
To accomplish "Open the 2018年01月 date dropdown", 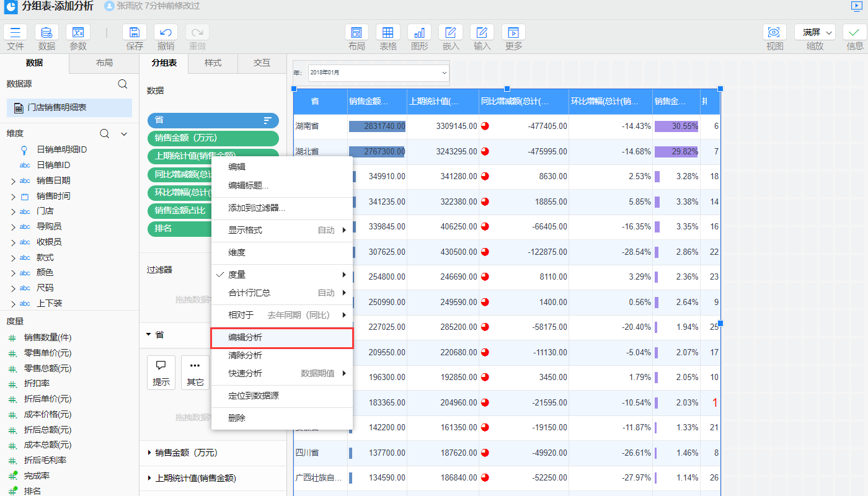I will [x=378, y=73].
